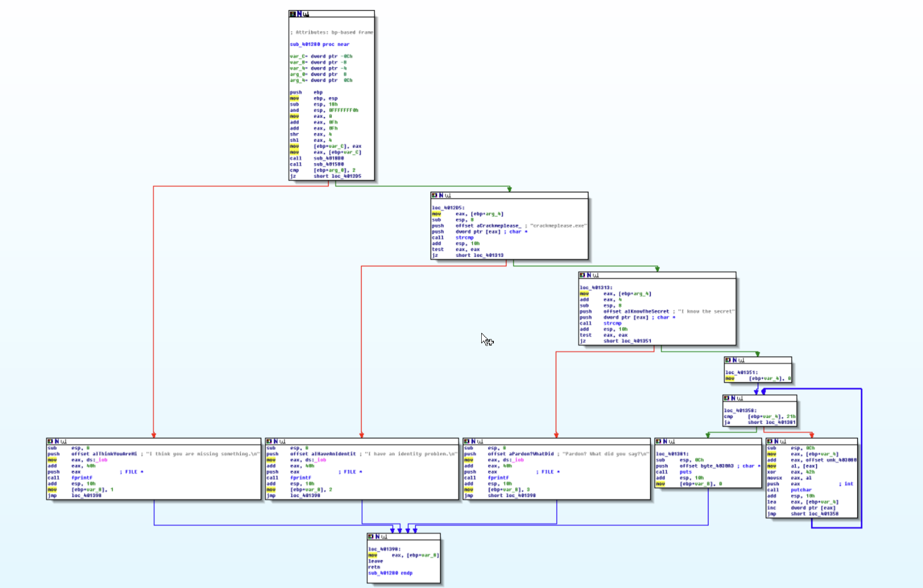923x588 pixels.
Task: Click call sub_401800 operand
Action: [328, 158]
